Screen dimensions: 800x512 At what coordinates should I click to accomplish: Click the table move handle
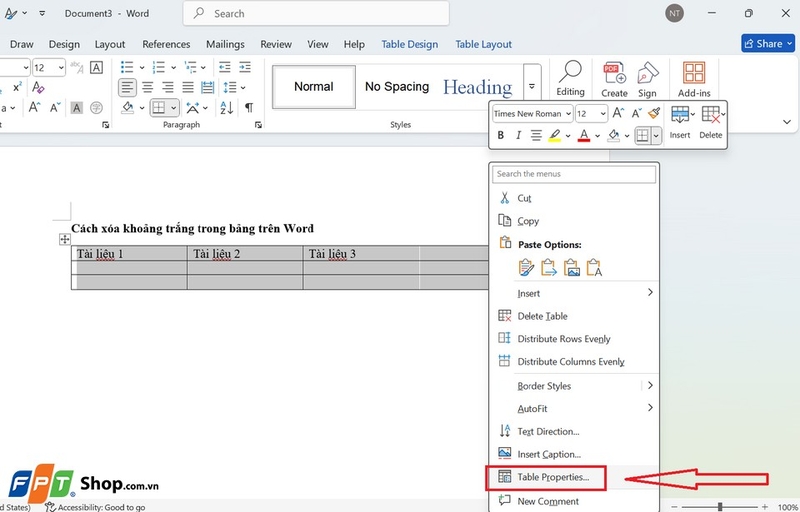(65, 239)
